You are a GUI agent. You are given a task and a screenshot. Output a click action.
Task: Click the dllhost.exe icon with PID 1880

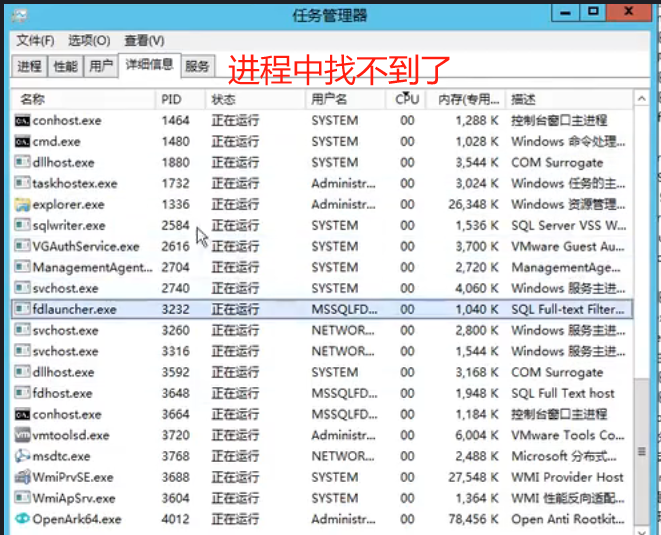22,162
